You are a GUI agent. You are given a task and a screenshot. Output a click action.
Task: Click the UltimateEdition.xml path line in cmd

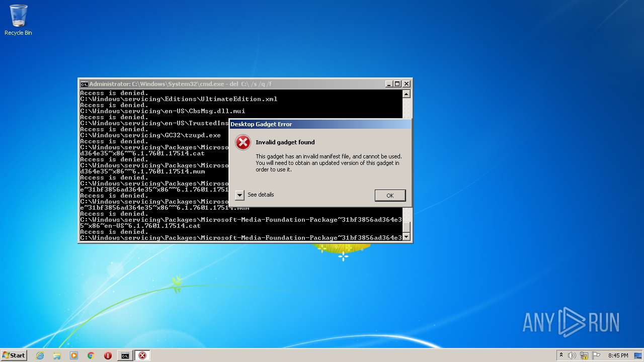(x=179, y=99)
